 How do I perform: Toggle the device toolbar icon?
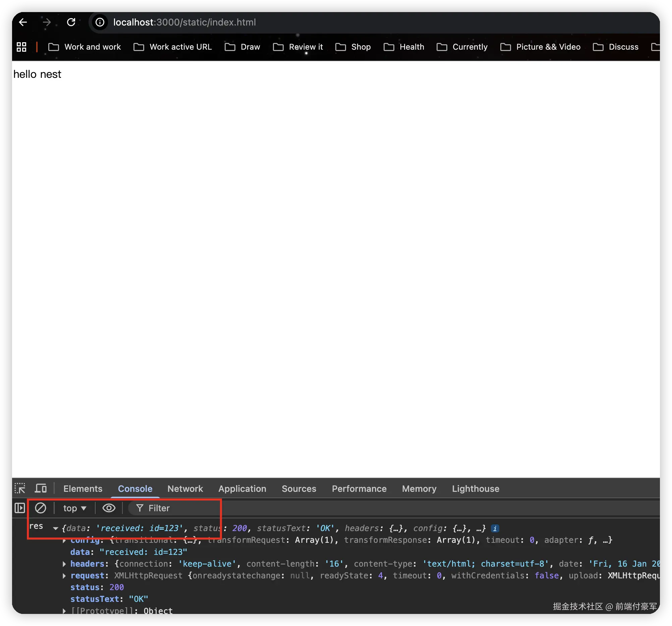pyautogui.click(x=41, y=488)
